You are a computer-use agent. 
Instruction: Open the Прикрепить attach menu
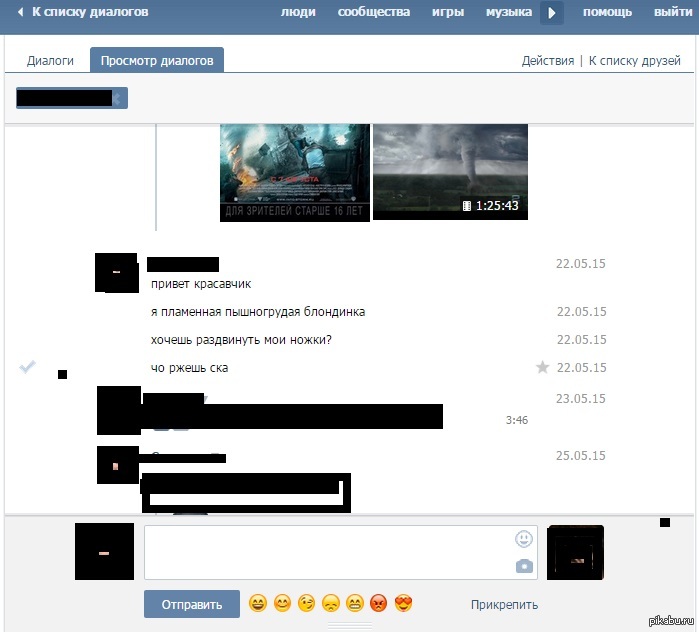tap(504, 604)
